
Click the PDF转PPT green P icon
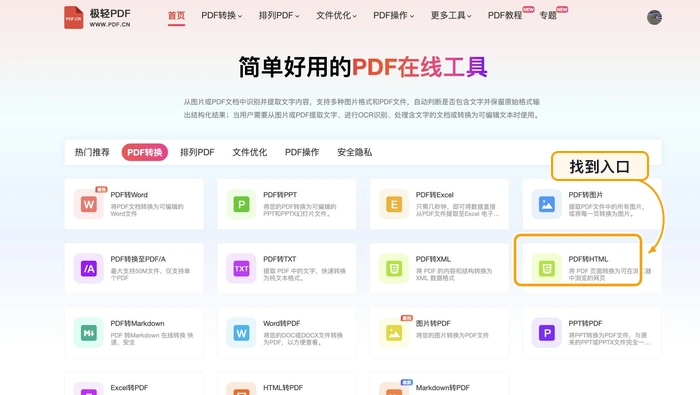point(242,204)
